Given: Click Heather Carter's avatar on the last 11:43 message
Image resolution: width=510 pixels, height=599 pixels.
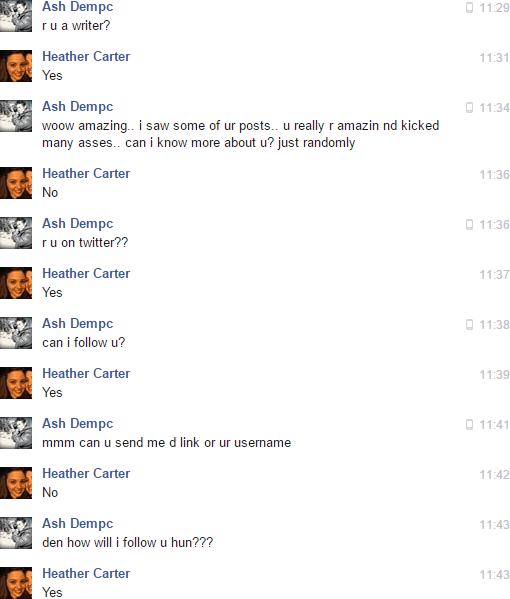Looking at the screenshot, I should tap(16, 583).
